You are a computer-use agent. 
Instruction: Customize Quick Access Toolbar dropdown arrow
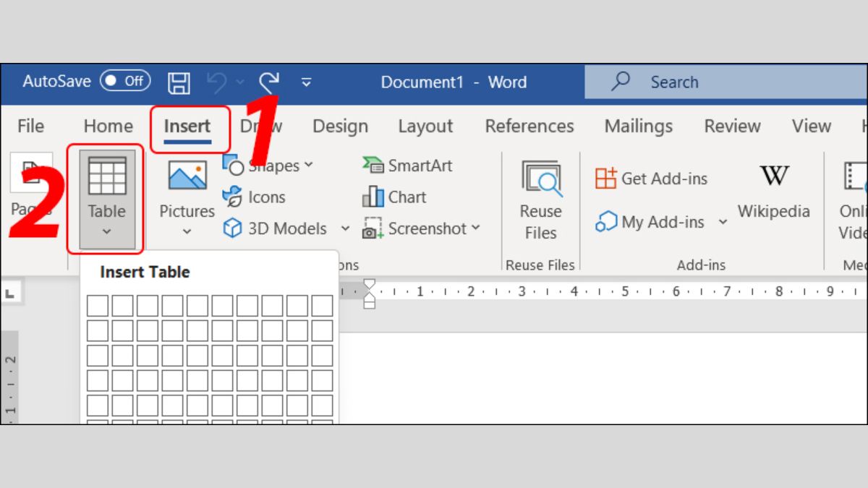307,82
